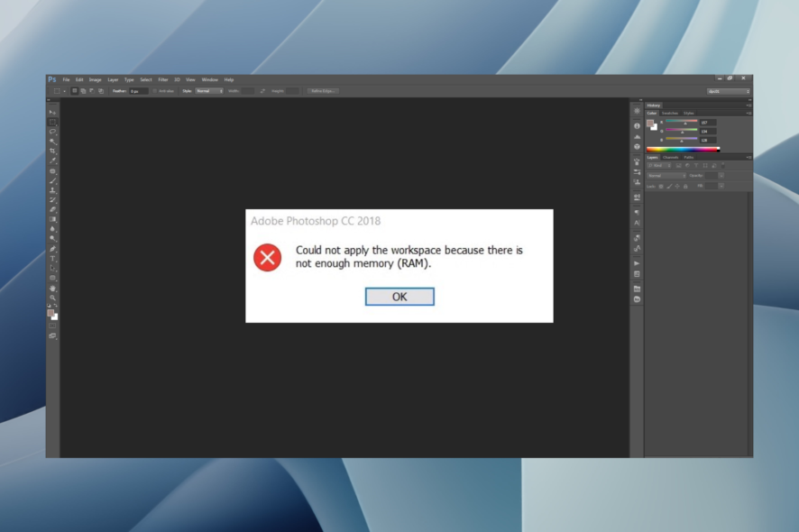799x532 pixels.
Task: Select the Rectangular Marquee tool in toolbox
Action: 52,123
